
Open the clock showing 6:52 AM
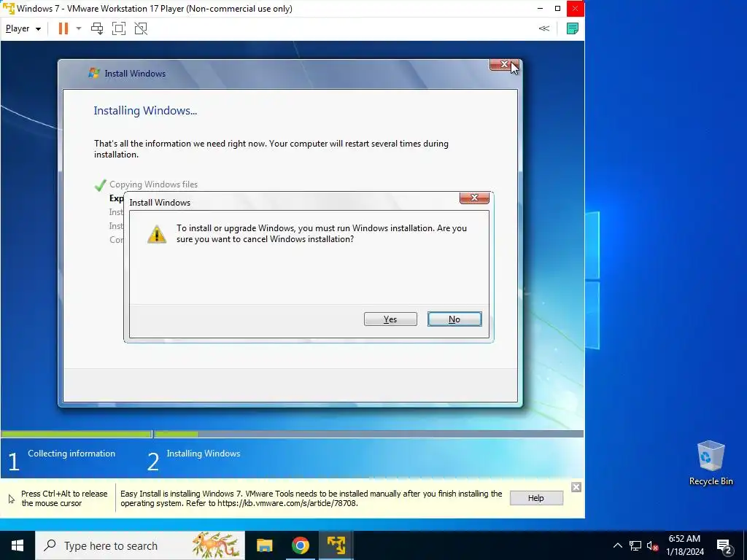click(x=684, y=545)
